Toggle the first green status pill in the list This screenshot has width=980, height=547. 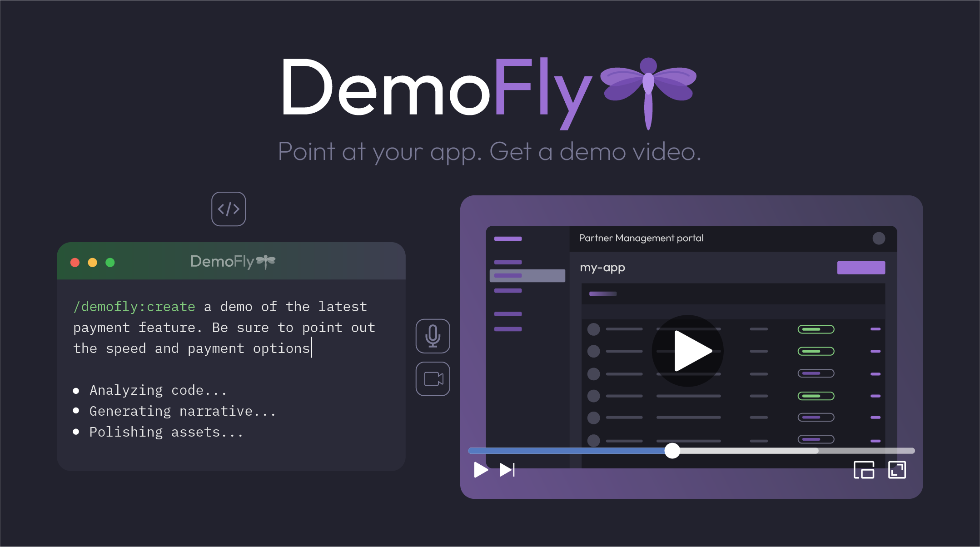[x=816, y=328]
